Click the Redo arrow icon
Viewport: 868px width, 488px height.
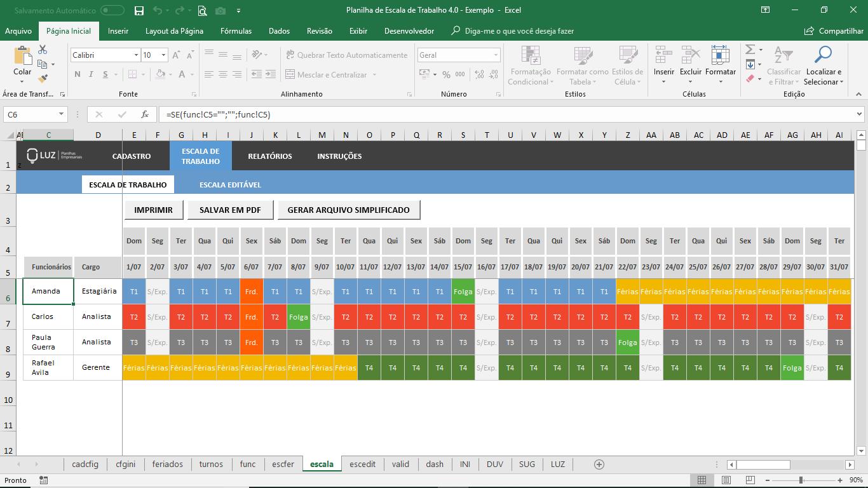180,10
